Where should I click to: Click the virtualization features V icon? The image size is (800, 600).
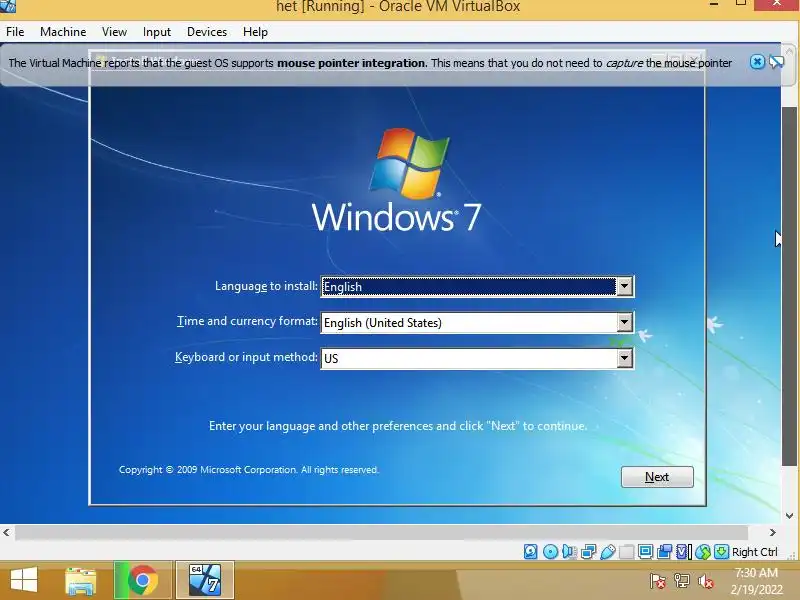(x=684, y=552)
